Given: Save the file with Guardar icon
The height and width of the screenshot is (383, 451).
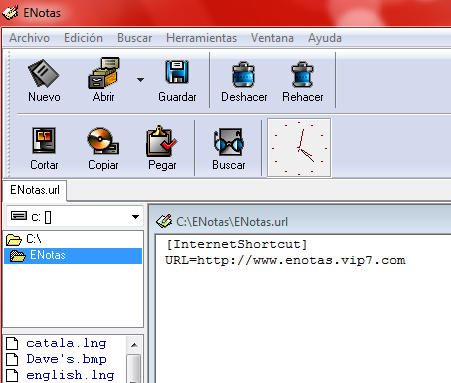Looking at the screenshot, I should point(177,72).
